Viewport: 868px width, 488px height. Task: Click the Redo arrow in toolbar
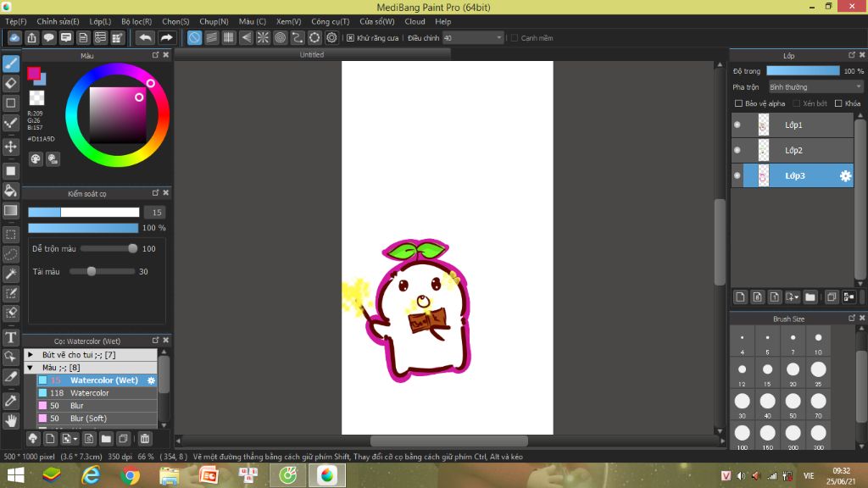pyautogui.click(x=166, y=37)
